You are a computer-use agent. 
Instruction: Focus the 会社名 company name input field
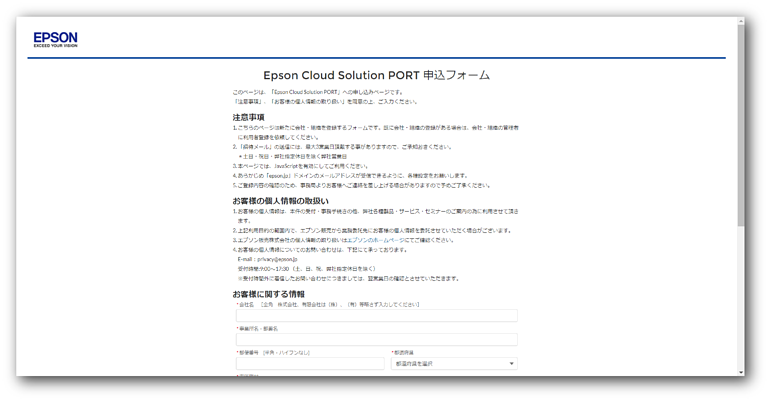(x=377, y=316)
